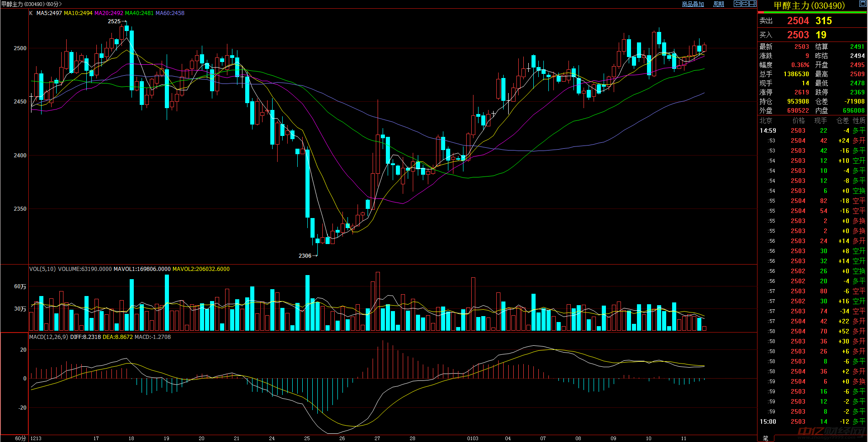Select the MA40:2481 indicator label
Screen dimensions: 868x442
click(139, 13)
